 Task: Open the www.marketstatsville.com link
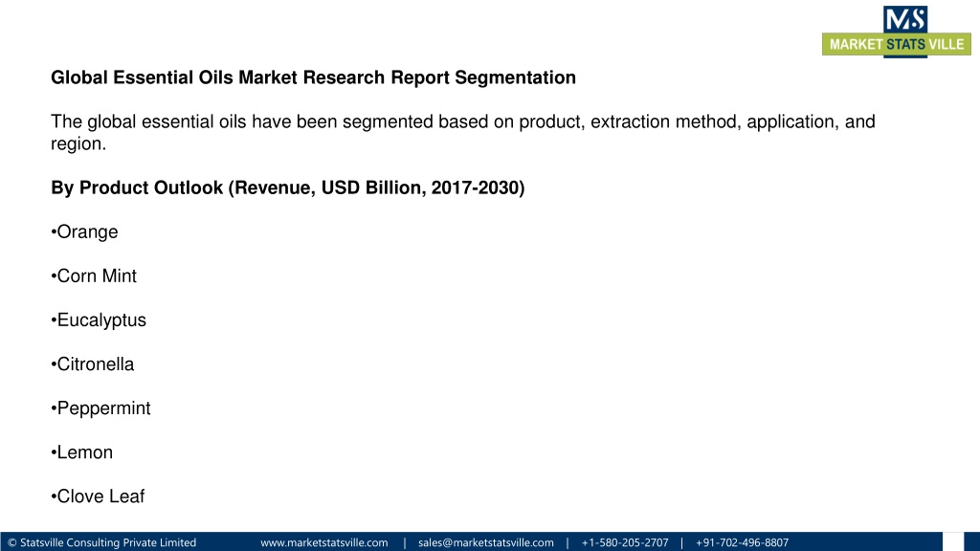pos(323,542)
